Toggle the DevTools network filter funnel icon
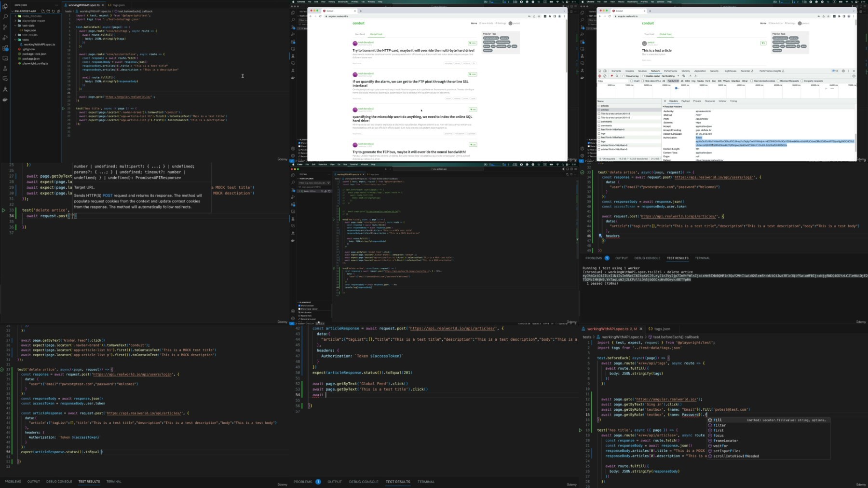 click(x=612, y=76)
